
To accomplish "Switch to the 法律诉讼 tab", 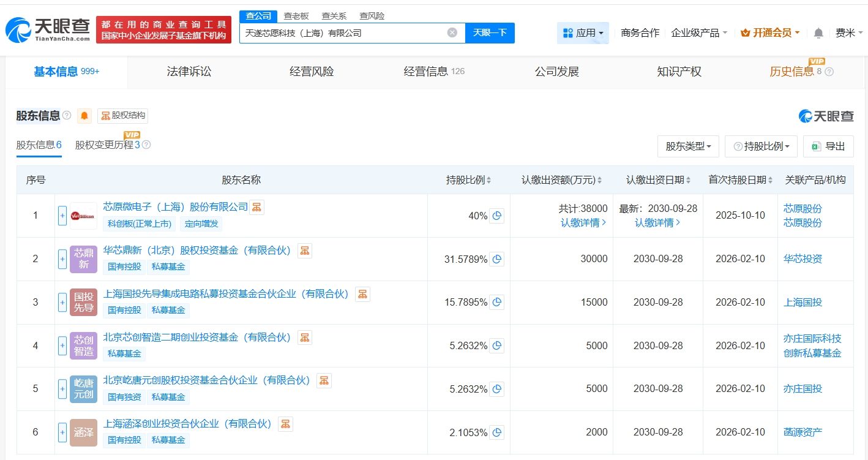I will 189,72.
